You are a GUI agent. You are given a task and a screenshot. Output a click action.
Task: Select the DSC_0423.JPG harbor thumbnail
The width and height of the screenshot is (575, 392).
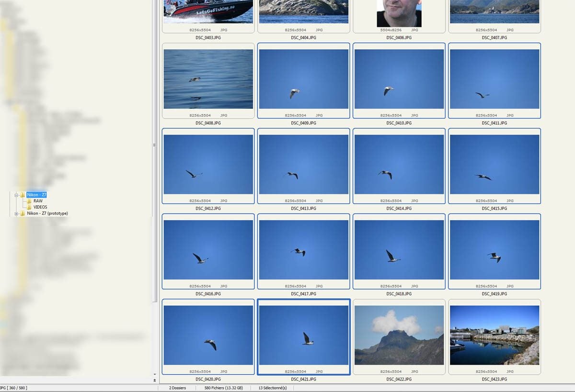click(x=494, y=335)
